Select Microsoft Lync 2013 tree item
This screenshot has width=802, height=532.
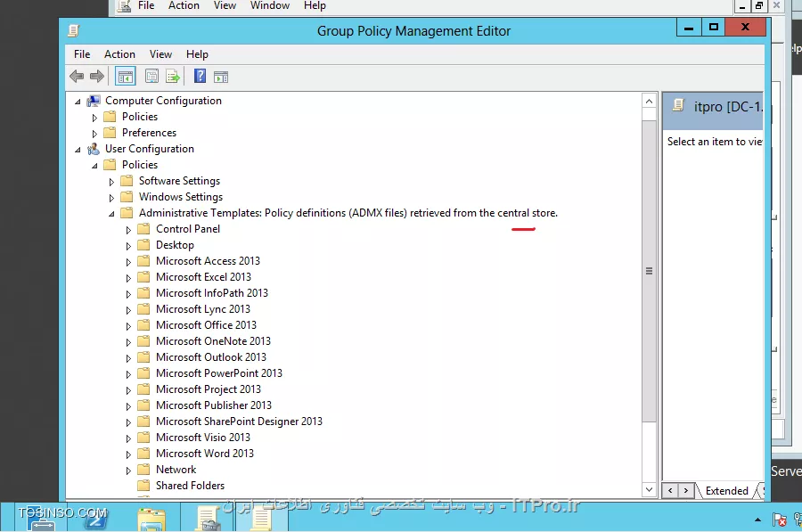pos(203,309)
